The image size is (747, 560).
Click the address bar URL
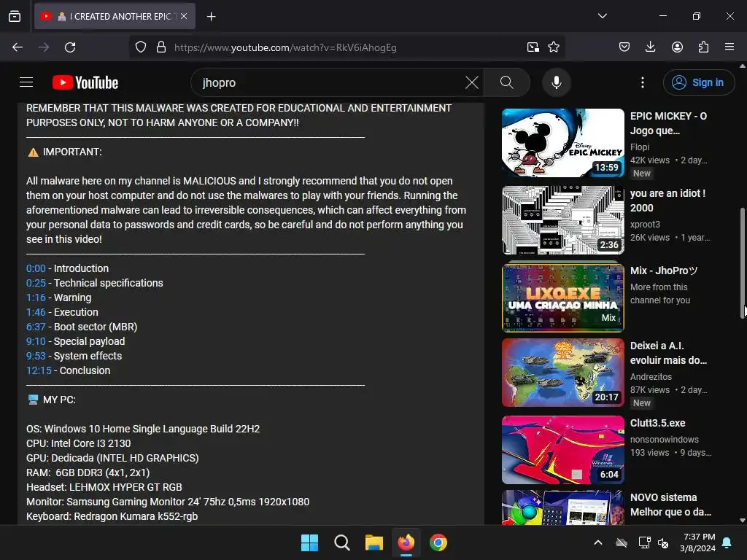[x=285, y=47]
